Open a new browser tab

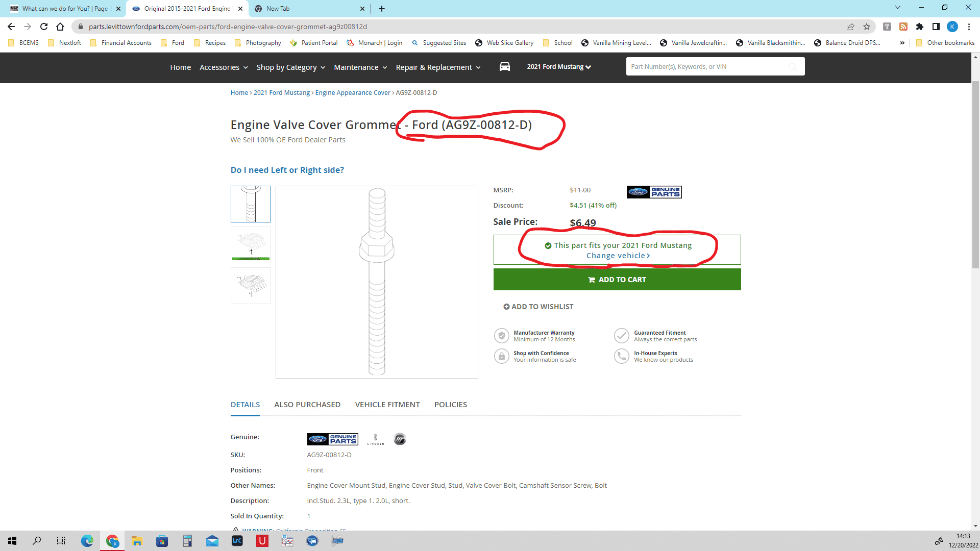pyautogui.click(x=382, y=9)
